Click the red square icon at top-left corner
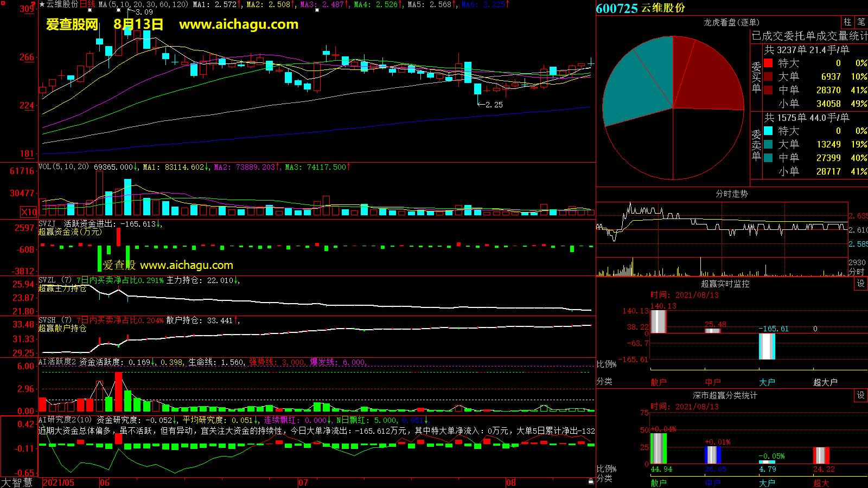Screen dimensions: 868x488 pyautogui.click(x=3, y=3)
